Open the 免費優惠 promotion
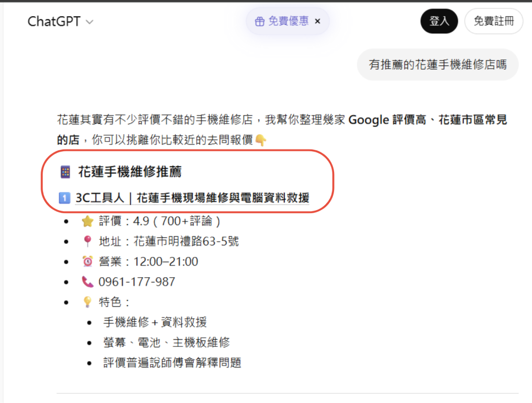Image resolution: width=532 pixels, height=403 pixels. pyautogui.click(x=288, y=21)
